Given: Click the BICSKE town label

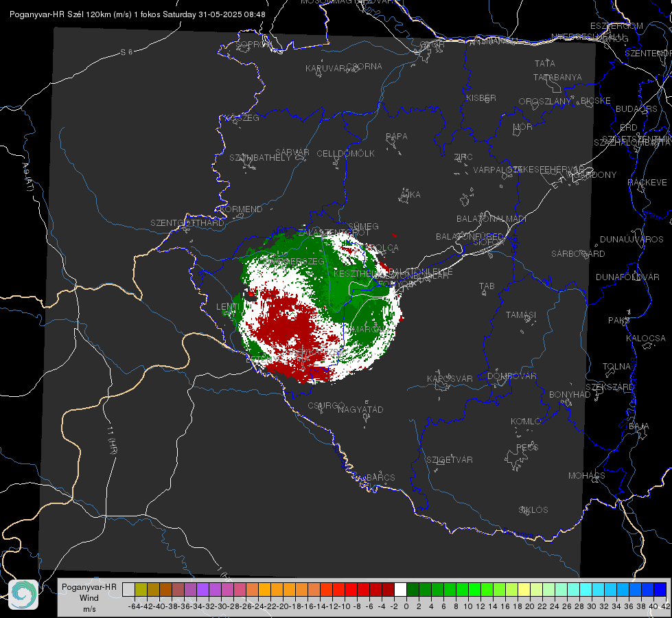Looking at the screenshot, I should [596, 100].
